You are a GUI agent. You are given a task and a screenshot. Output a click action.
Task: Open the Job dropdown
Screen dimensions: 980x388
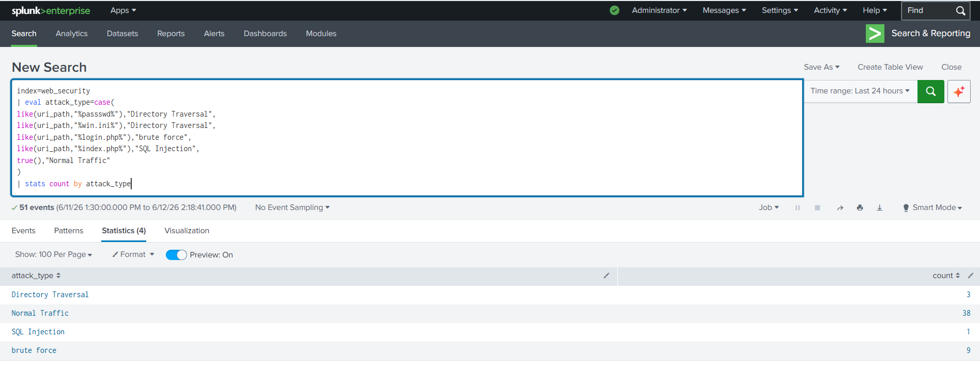click(x=769, y=207)
